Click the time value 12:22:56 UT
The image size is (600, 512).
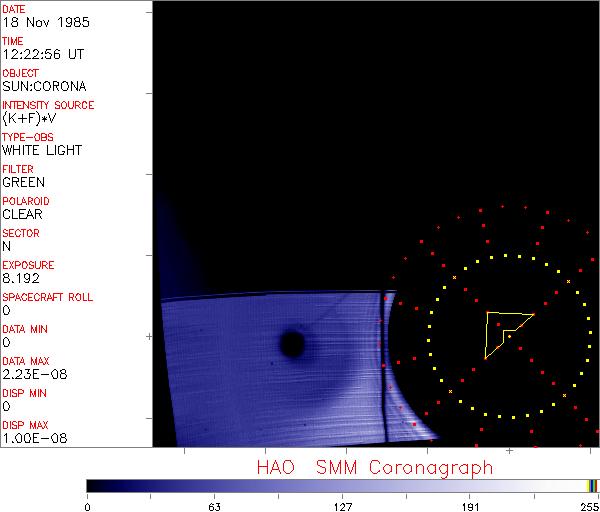coord(42,54)
